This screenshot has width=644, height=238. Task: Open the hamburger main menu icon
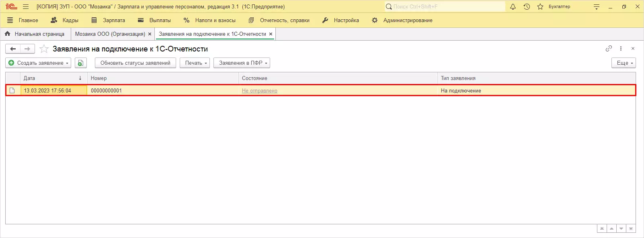pyautogui.click(x=26, y=6)
